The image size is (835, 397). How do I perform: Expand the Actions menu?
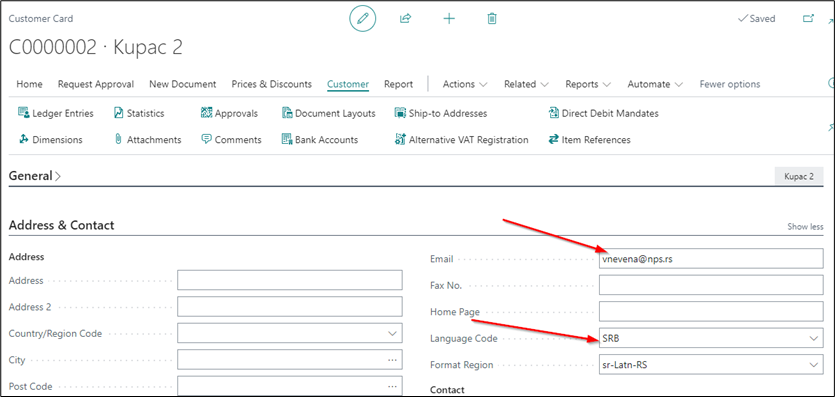(x=465, y=84)
